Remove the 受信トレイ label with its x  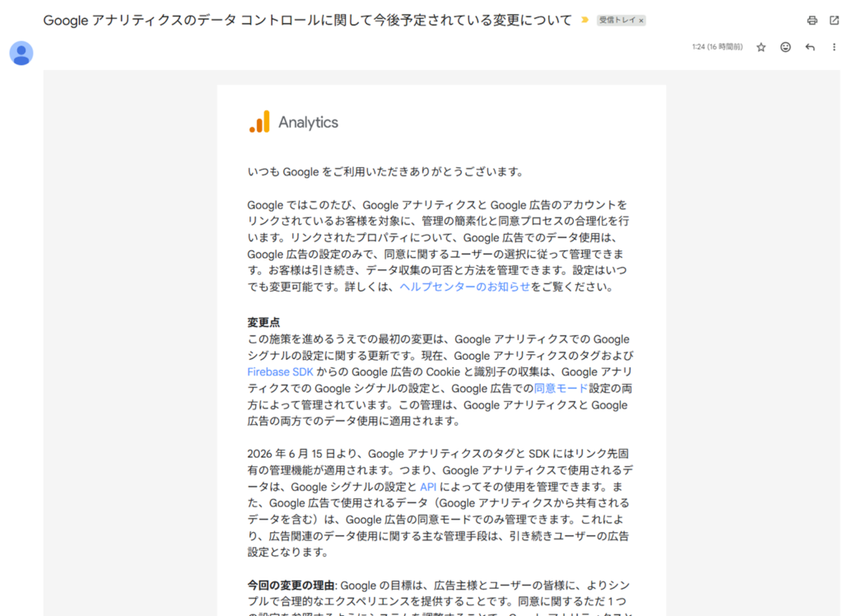tap(641, 21)
